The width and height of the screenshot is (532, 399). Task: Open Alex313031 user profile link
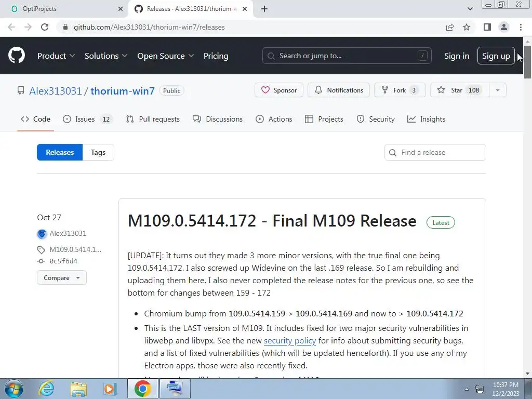tap(55, 91)
